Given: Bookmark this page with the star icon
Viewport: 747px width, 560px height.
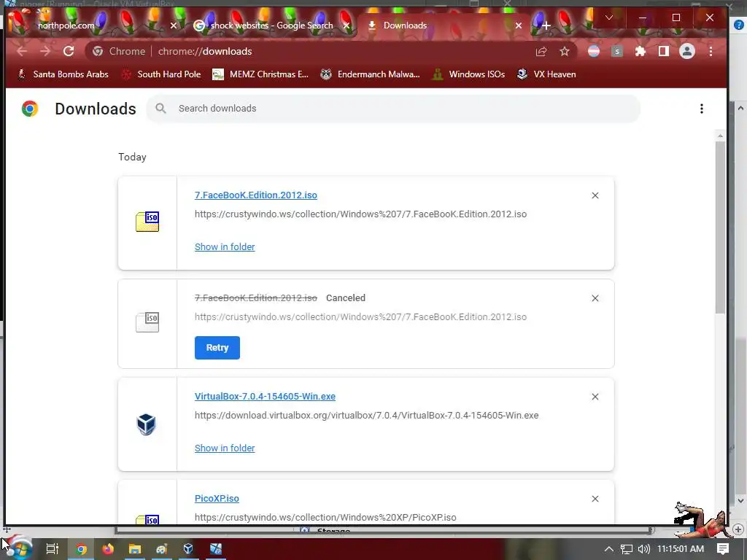Looking at the screenshot, I should (565, 52).
